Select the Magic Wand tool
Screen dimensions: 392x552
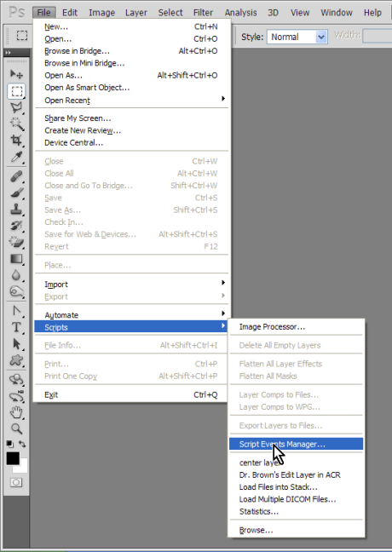tap(16, 124)
